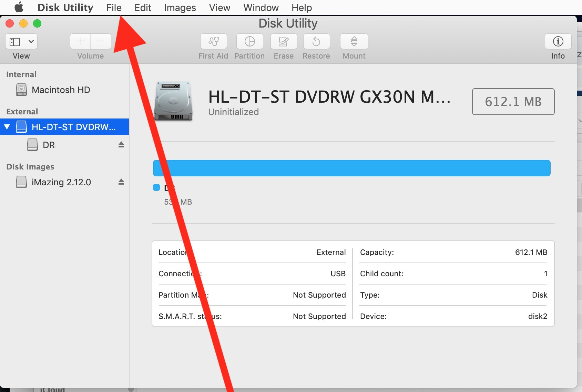Select iMazing 2.12.0 disk image
Viewport: 582px width, 392px height.
pos(65,182)
